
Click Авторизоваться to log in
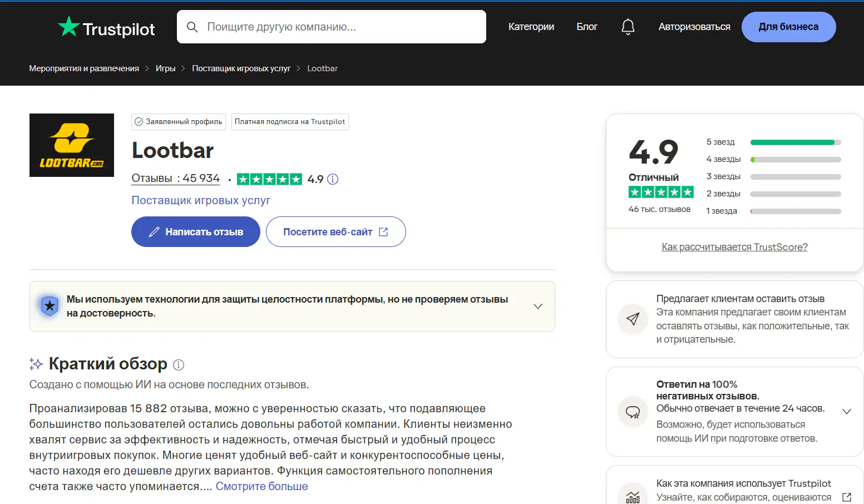point(694,27)
